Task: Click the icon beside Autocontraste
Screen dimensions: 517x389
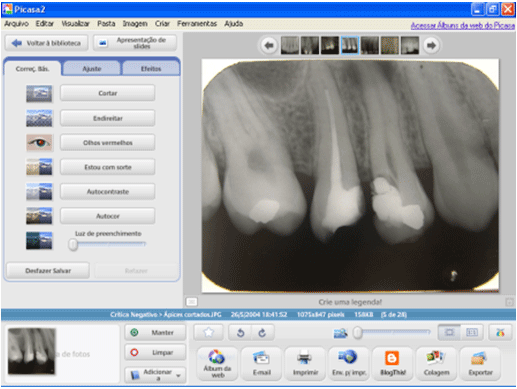Action: [39, 191]
